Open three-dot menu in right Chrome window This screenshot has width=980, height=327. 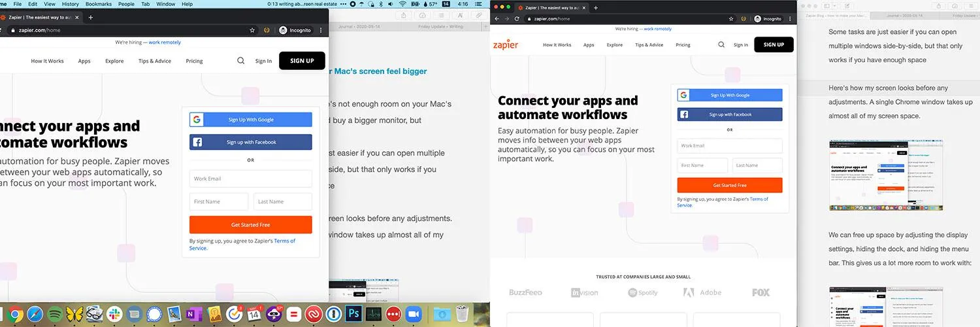point(791,19)
